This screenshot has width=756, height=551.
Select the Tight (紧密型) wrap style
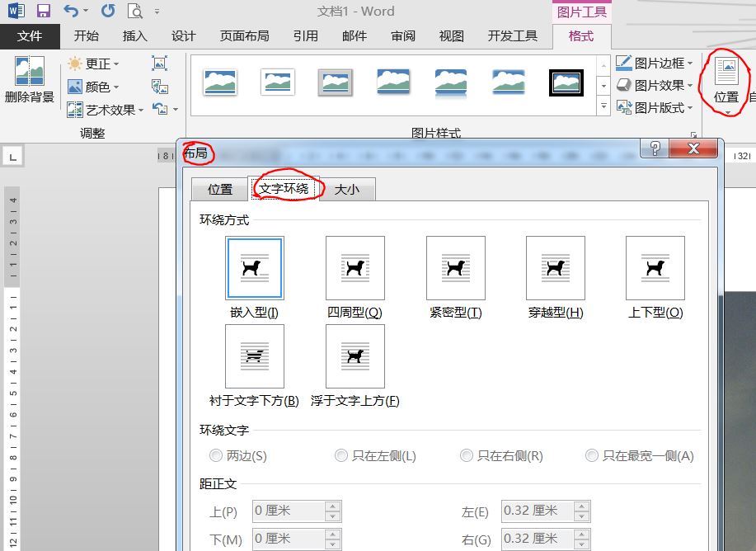(x=456, y=268)
